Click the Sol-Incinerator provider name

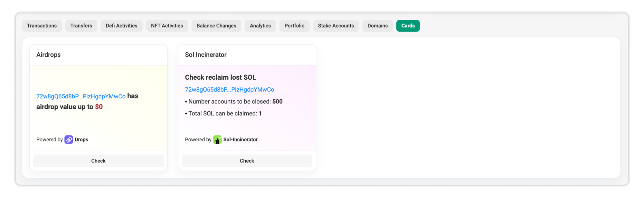(241, 140)
